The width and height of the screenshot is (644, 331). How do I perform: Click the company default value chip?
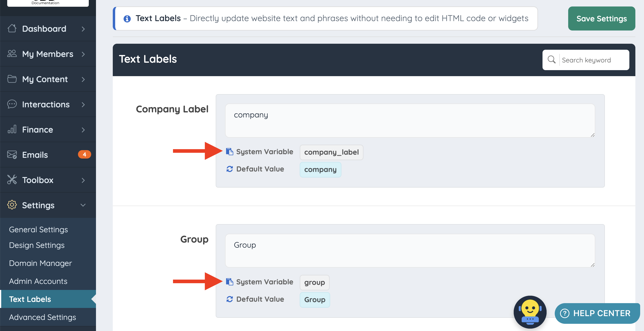[x=320, y=169]
